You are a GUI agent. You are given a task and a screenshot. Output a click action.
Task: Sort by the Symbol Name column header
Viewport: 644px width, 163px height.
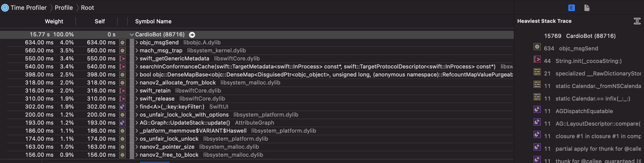pos(153,21)
